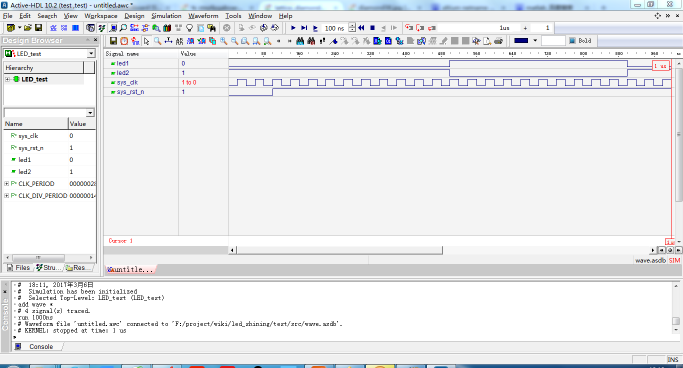Screen dimensions: 683x368
Task: Click the Save icon in waveform toolbar
Action: [x=113, y=41]
